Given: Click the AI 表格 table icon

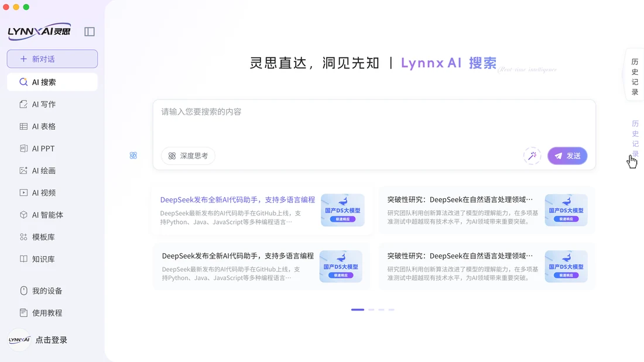Looking at the screenshot, I should tap(23, 126).
